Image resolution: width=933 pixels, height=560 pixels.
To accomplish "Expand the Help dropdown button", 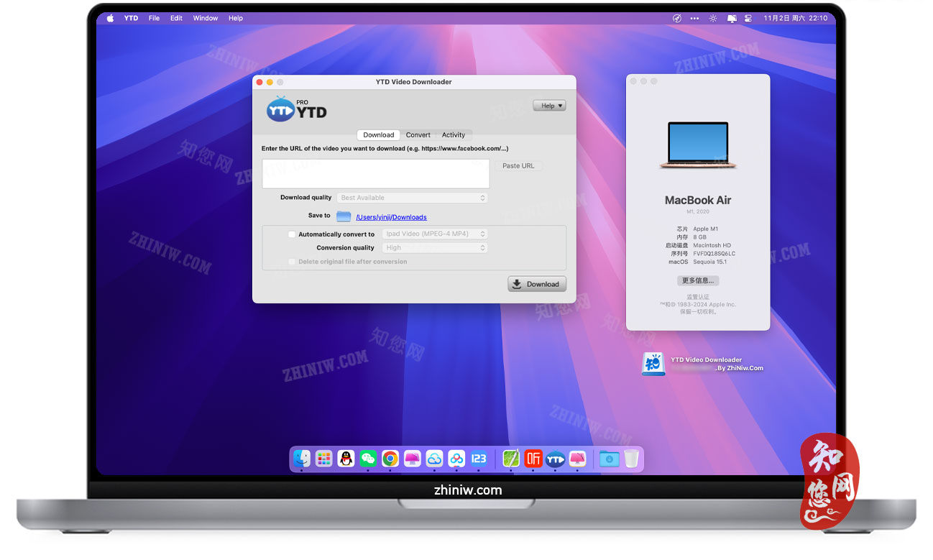I will 550,106.
